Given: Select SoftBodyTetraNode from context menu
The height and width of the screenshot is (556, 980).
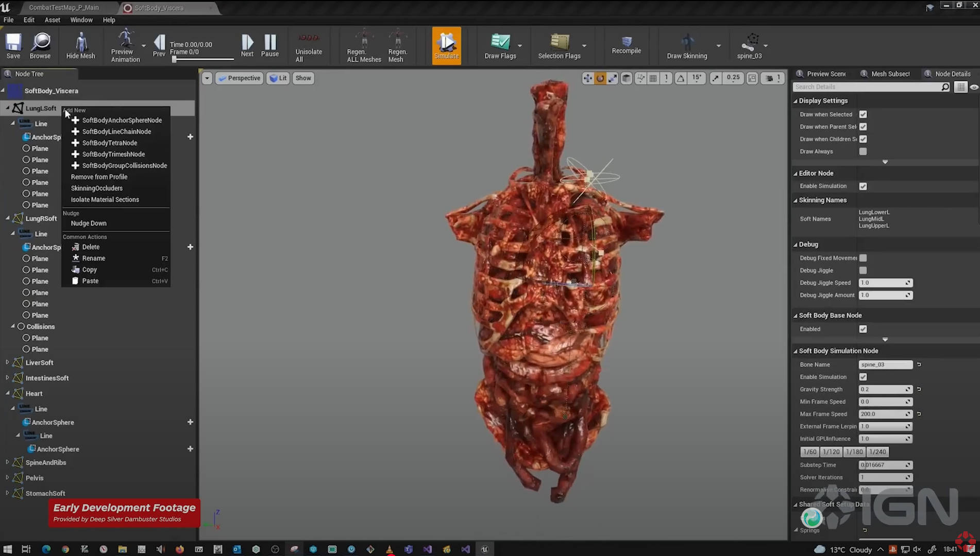Looking at the screenshot, I should click(x=109, y=143).
